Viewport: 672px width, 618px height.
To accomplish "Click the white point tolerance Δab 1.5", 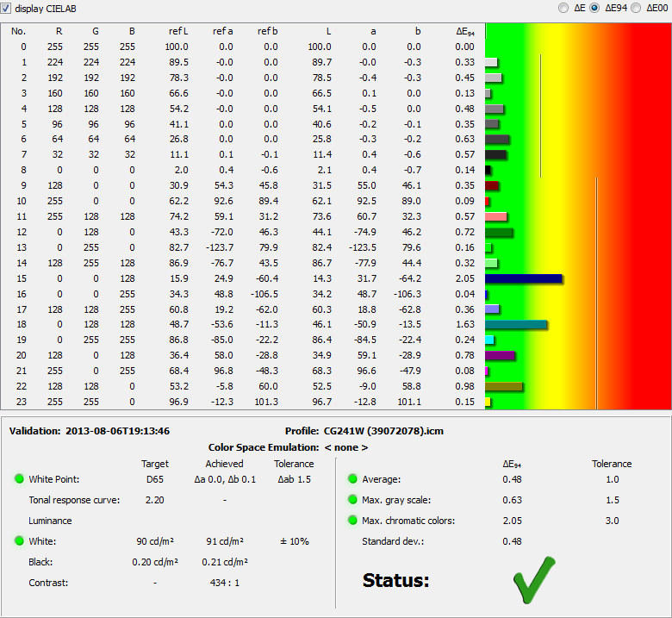I will (x=294, y=479).
